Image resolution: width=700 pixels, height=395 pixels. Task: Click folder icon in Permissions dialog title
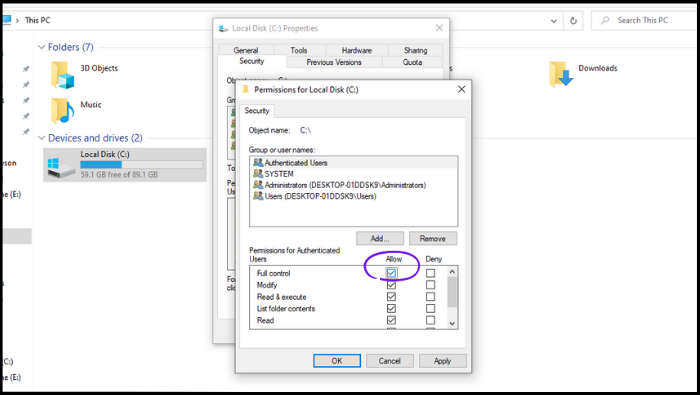pyautogui.click(x=245, y=89)
